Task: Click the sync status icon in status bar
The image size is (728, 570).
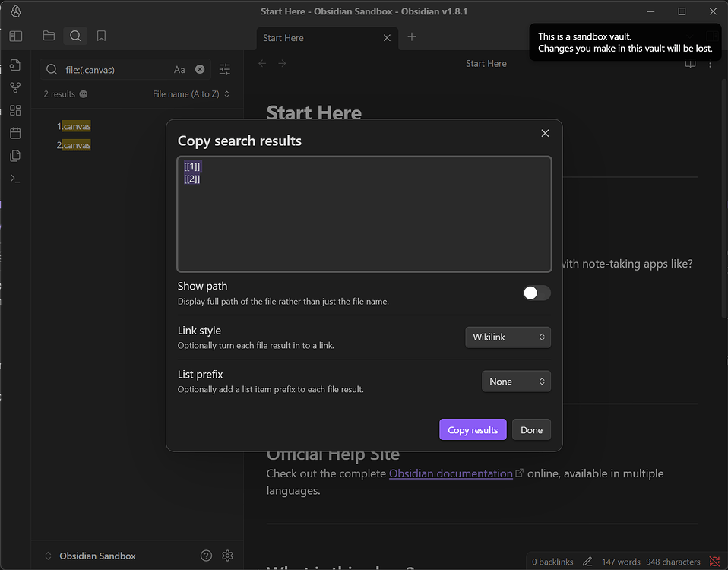Action: [714, 562]
